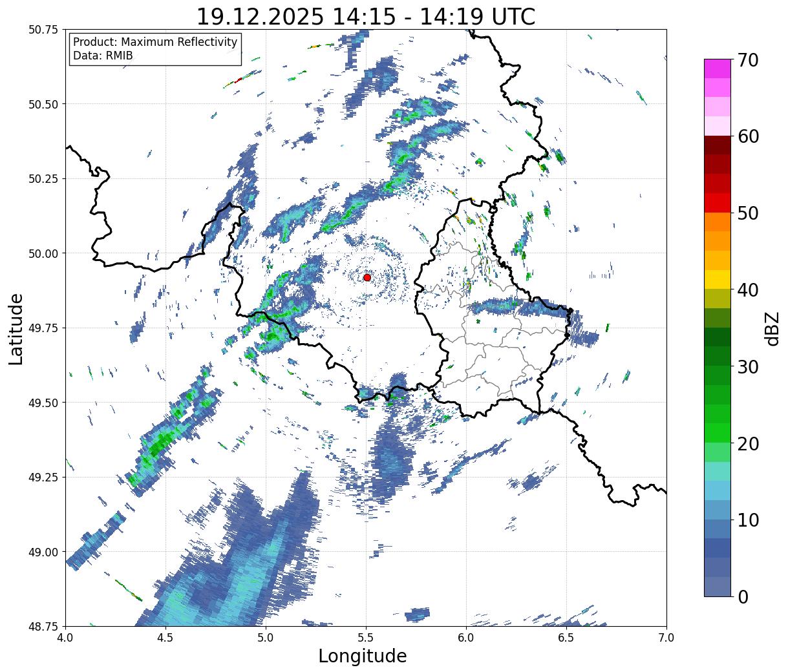Click the "Product: Maximum Reflectivity" legend text

tap(155, 42)
